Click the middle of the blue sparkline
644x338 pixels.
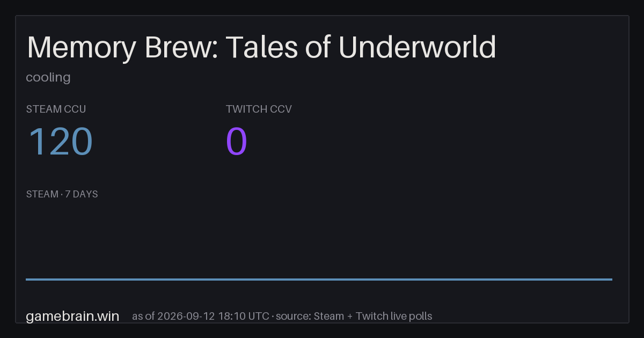[x=319, y=279]
